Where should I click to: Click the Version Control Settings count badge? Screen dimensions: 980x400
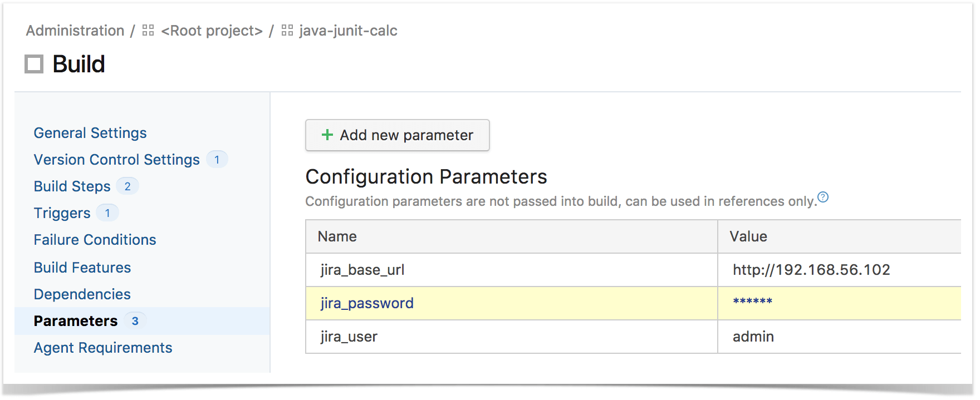point(217,160)
